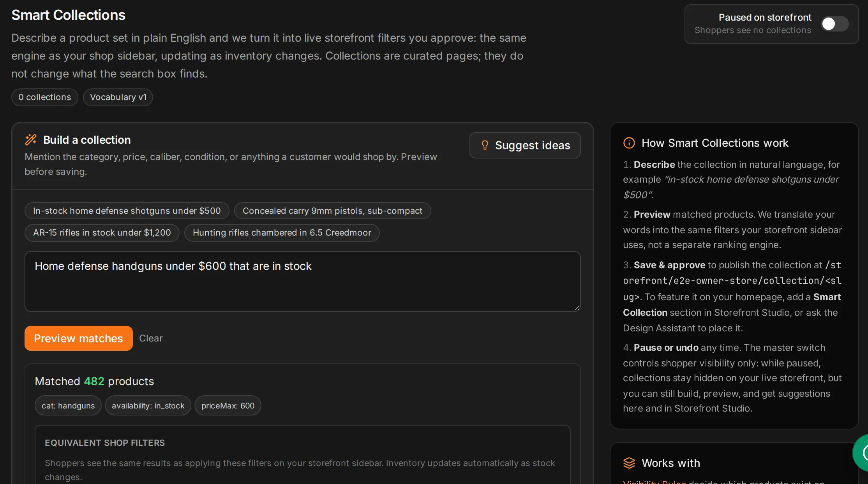The width and height of the screenshot is (868, 484).
Task: Select the Concealed carry 9mm pistols suggestion
Action: click(332, 211)
